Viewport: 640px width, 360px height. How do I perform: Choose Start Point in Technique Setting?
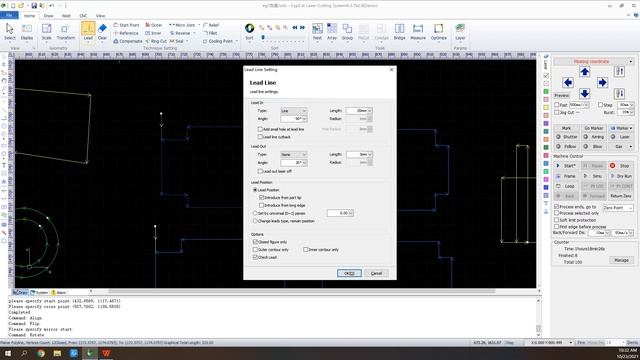tap(126, 25)
